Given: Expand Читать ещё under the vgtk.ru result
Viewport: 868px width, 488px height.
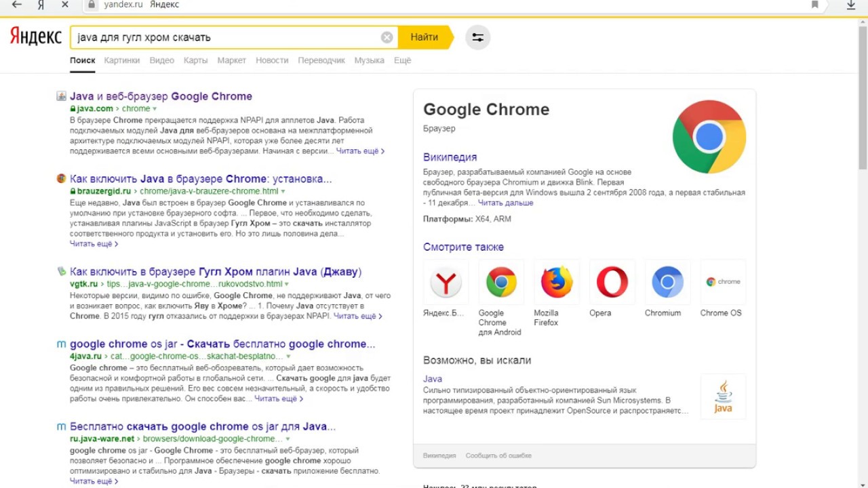Looking at the screenshot, I should tap(357, 316).
